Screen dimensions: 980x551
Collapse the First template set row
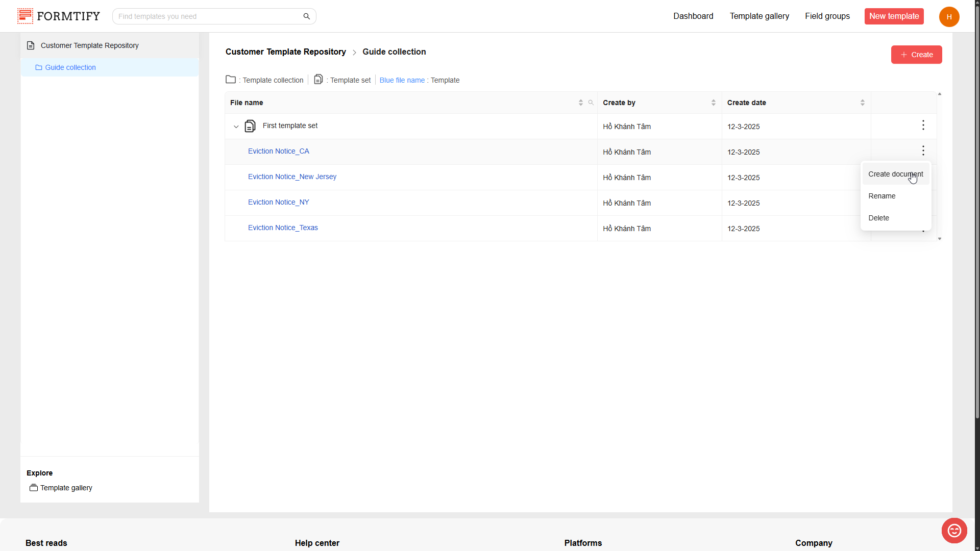[x=236, y=127]
